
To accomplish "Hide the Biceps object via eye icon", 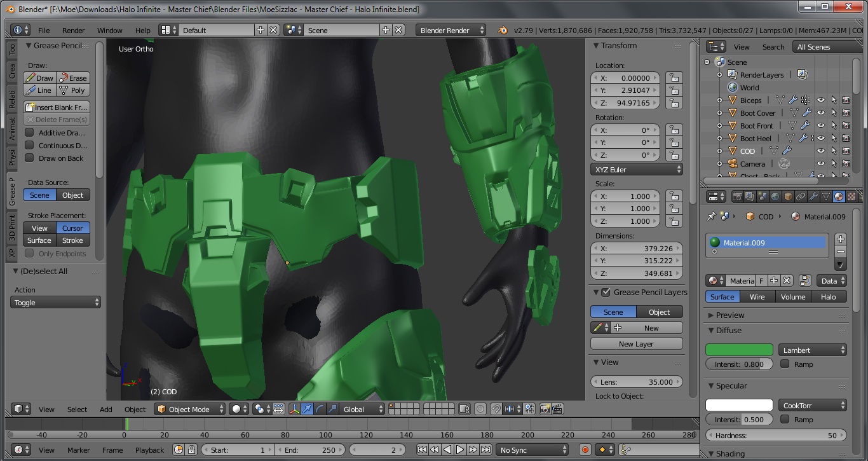I will 820,100.
